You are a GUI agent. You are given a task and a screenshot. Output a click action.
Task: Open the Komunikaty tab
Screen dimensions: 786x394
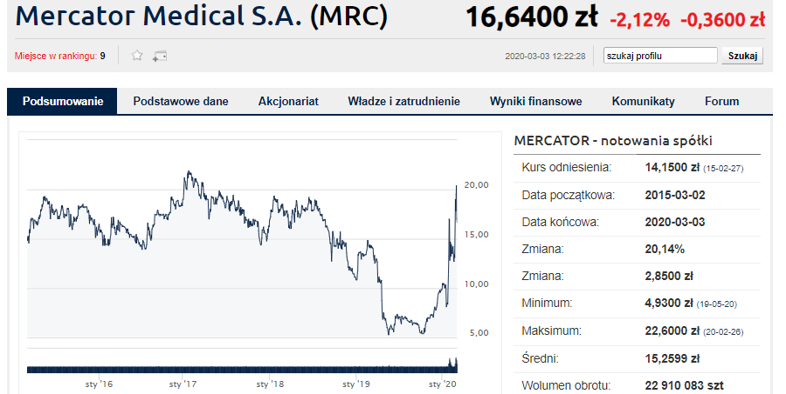pos(643,101)
